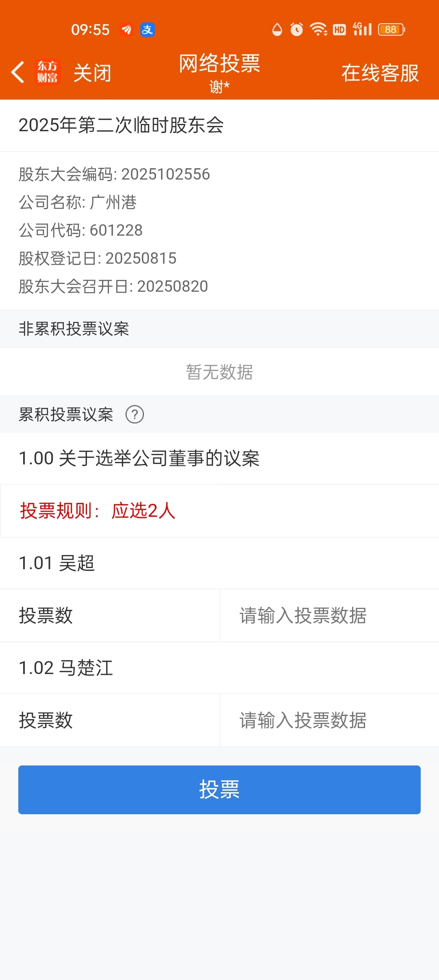Image resolution: width=439 pixels, height=980 pixels.
Task: Tap the red app notification icon
Action: coord(127,30)
